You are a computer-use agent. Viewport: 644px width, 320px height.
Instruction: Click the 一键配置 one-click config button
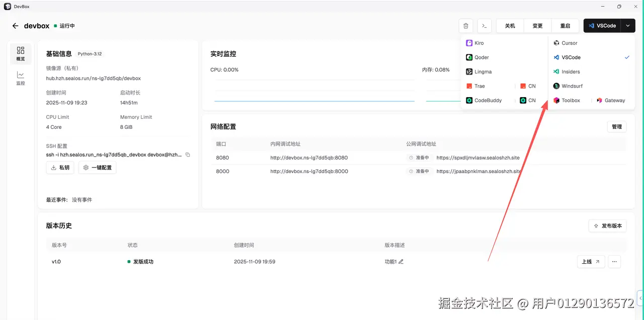pyautogui.click(x=98, y=168)
